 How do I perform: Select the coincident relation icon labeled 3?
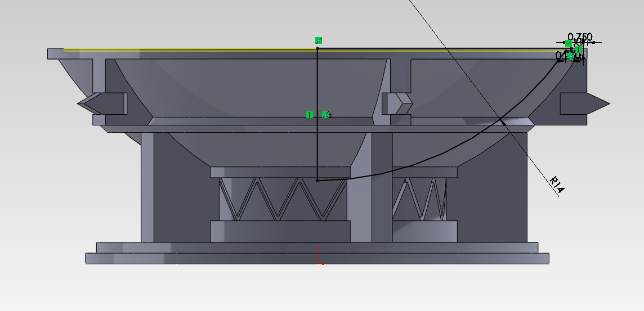click(x=325, y=115)
